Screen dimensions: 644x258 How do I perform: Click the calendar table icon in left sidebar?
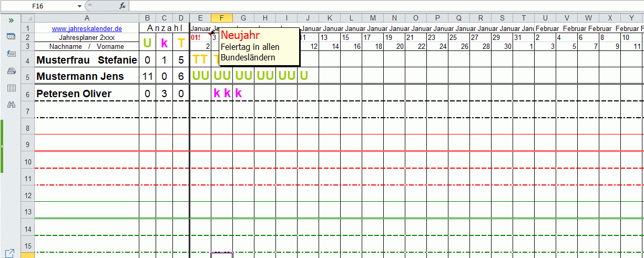11,36
